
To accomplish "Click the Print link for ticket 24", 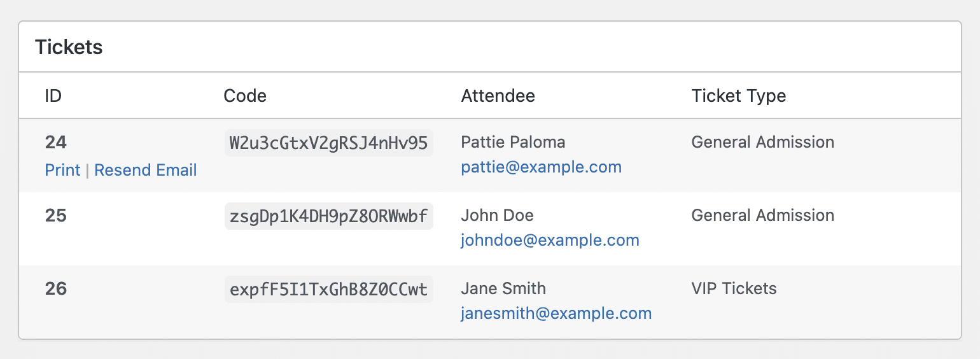I will pyautogui.click(x=62, y=170).
